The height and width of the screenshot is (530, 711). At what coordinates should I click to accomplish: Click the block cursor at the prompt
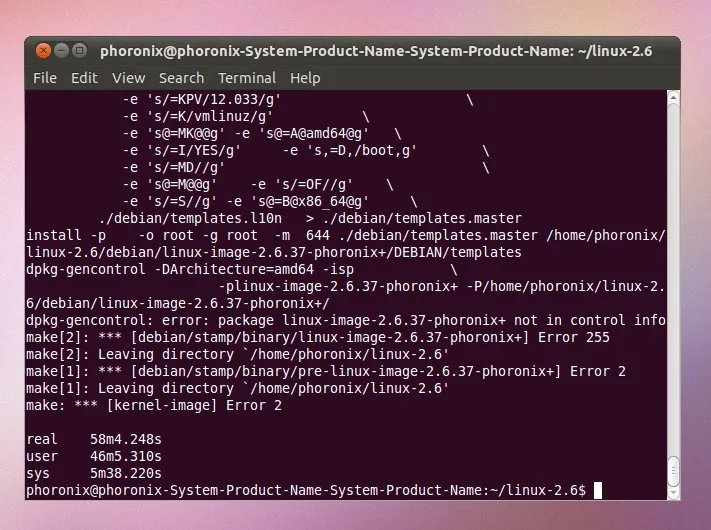597,490
